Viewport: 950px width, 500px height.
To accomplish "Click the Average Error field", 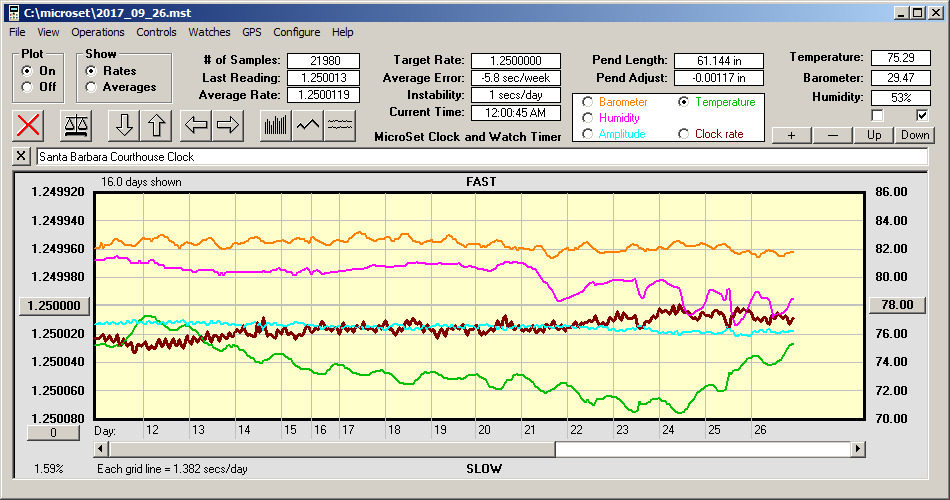I will (516, 78).
